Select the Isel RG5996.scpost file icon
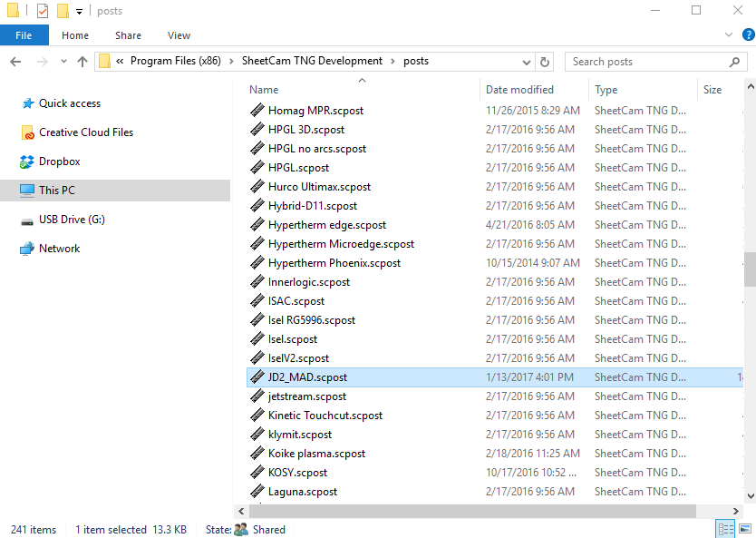 tap(257, 320)
